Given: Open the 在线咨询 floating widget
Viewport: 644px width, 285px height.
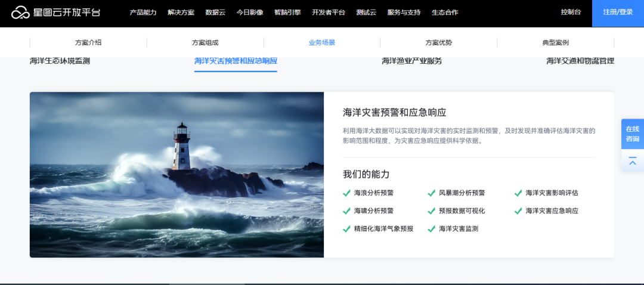Looking at the screenshot, I should [x=632, y=134].
